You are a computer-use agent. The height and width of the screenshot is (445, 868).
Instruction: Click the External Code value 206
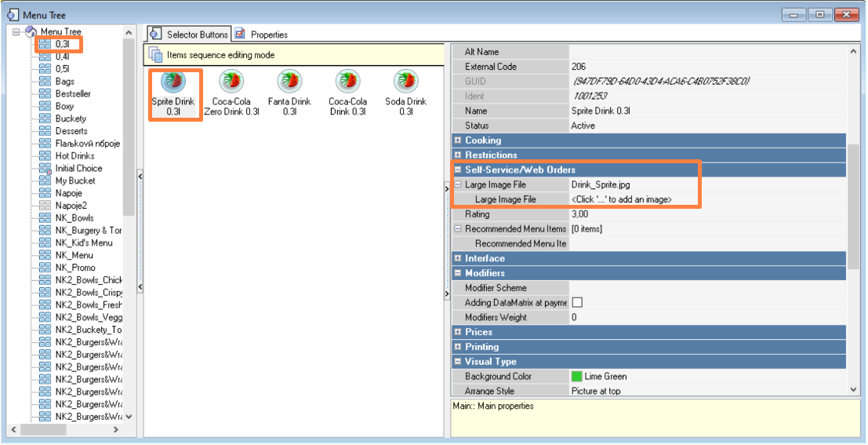707,67
